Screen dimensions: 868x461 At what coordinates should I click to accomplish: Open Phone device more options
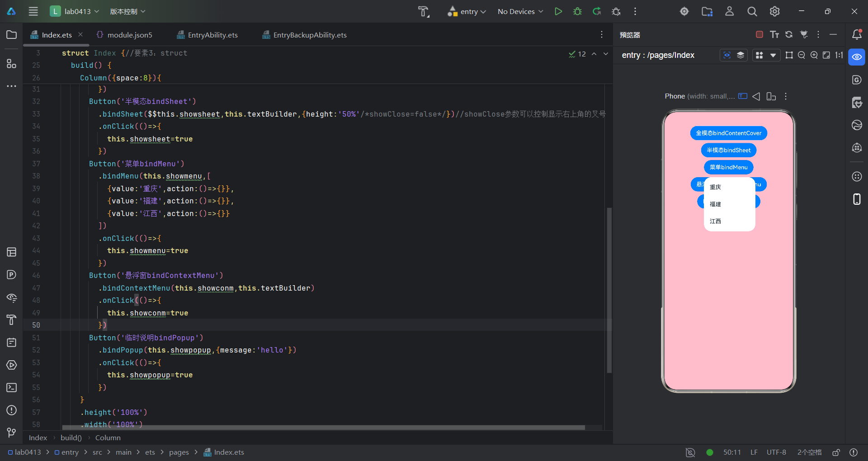[x=786, y=96]
